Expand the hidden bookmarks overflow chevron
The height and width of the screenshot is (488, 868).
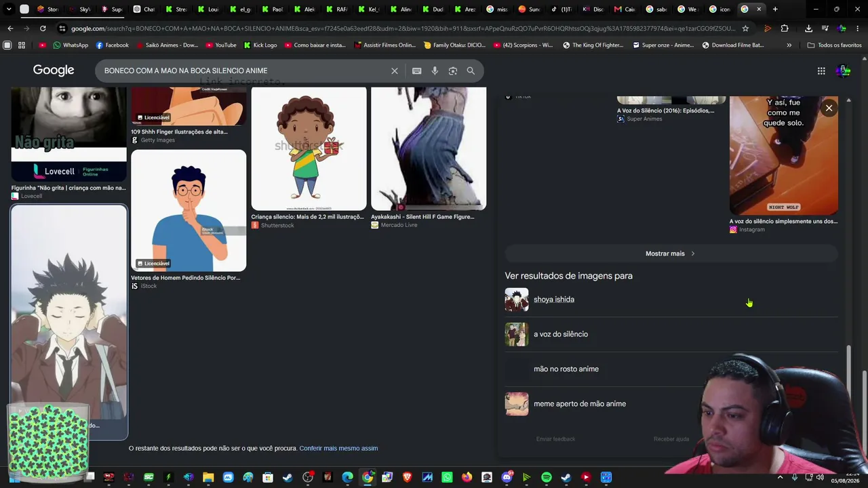tap(789, 45)
